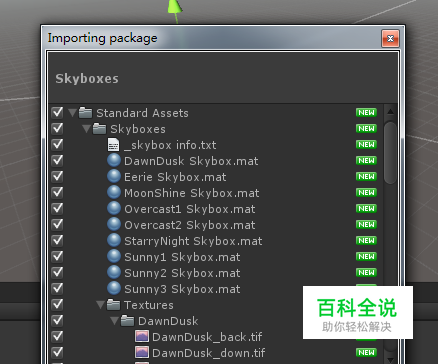This screenshot has width=438, height=364.
Task: Click NEW badge beside DawnDusk_down.tif
Action: click(x=366, y=353)
